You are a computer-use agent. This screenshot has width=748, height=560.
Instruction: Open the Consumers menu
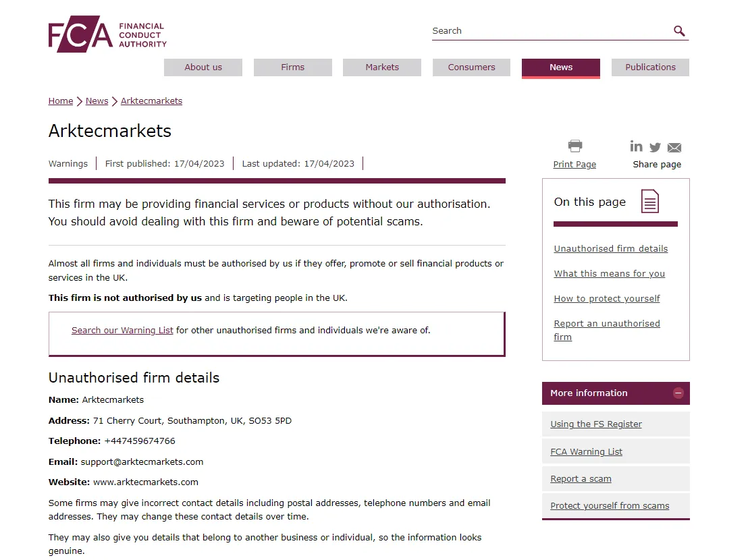(471, 67)
